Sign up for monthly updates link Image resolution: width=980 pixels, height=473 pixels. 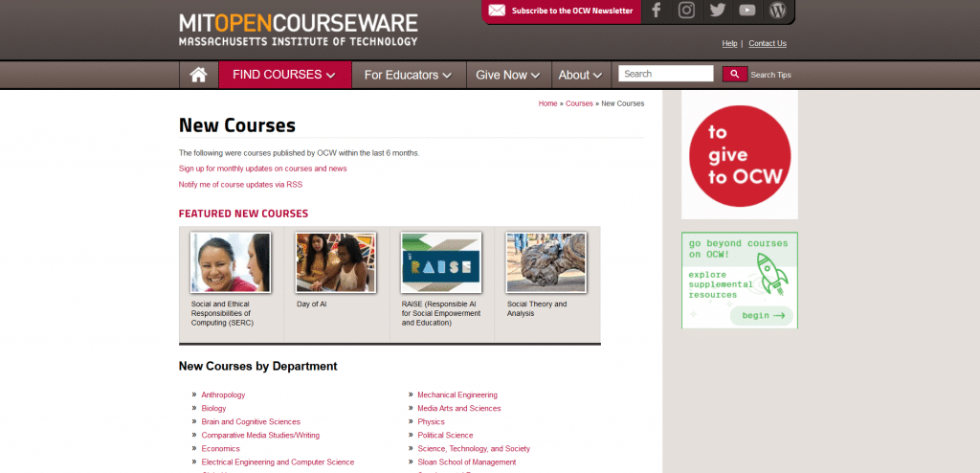(x=262, y=169)
